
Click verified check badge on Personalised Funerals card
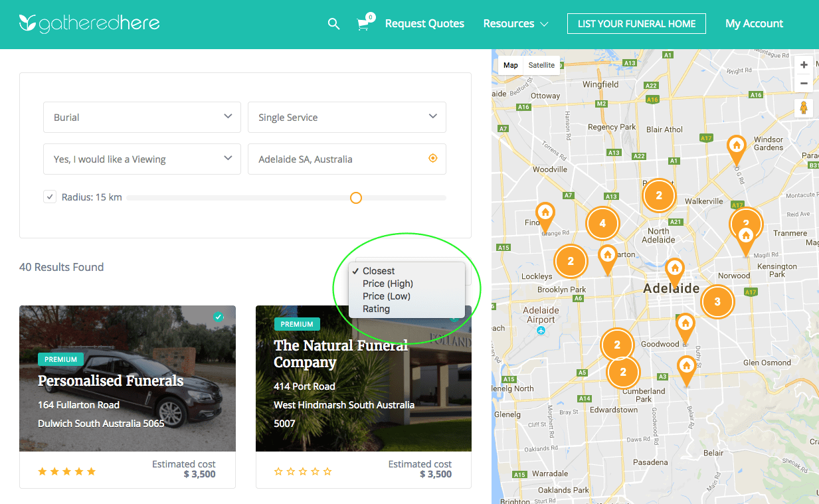(219, 317)
